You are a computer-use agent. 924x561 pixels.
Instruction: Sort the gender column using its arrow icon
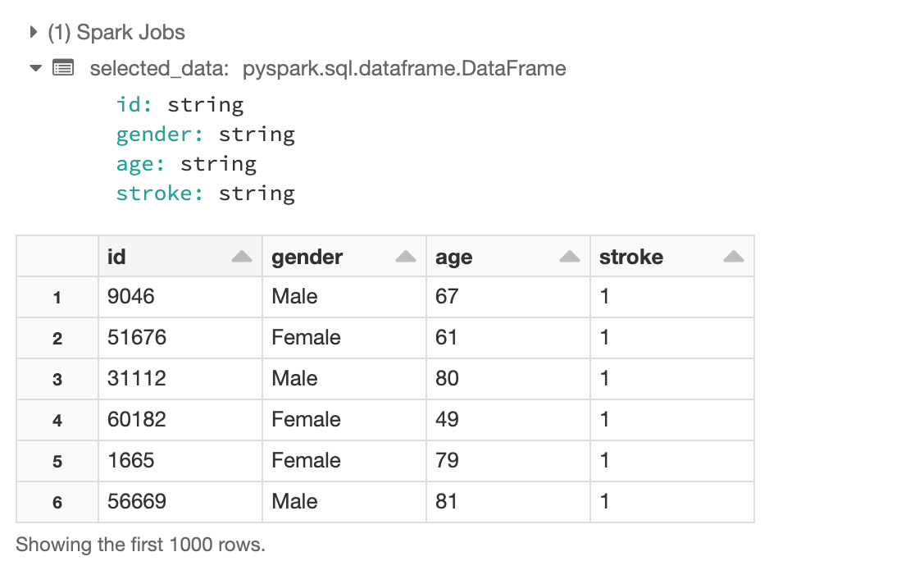click(x=406, y=256)
